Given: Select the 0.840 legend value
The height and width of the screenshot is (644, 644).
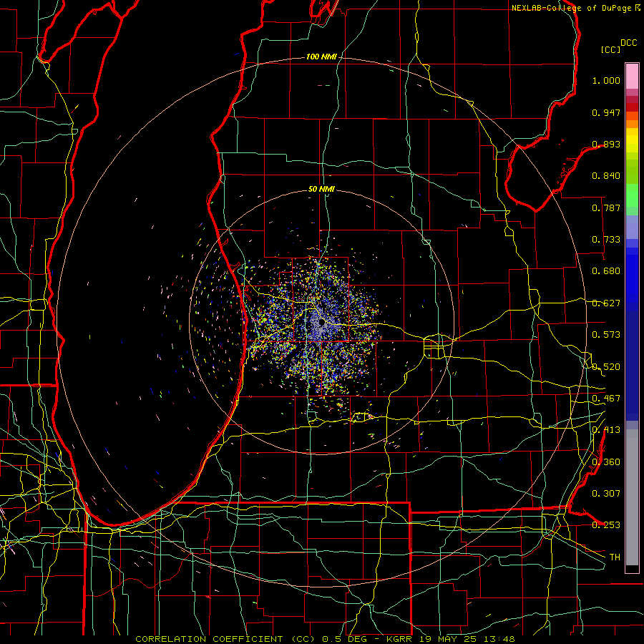Looking at the screenshot, I should (x=606, y=176).
